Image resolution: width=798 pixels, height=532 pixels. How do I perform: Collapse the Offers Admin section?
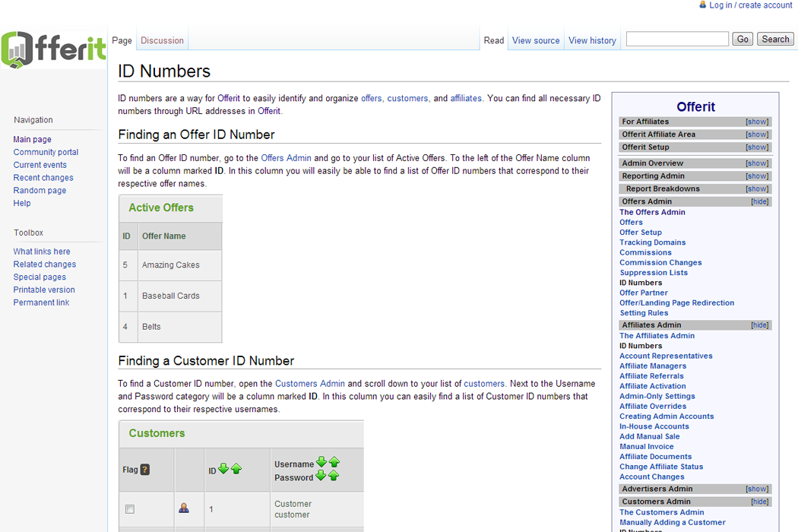point(759,201)
